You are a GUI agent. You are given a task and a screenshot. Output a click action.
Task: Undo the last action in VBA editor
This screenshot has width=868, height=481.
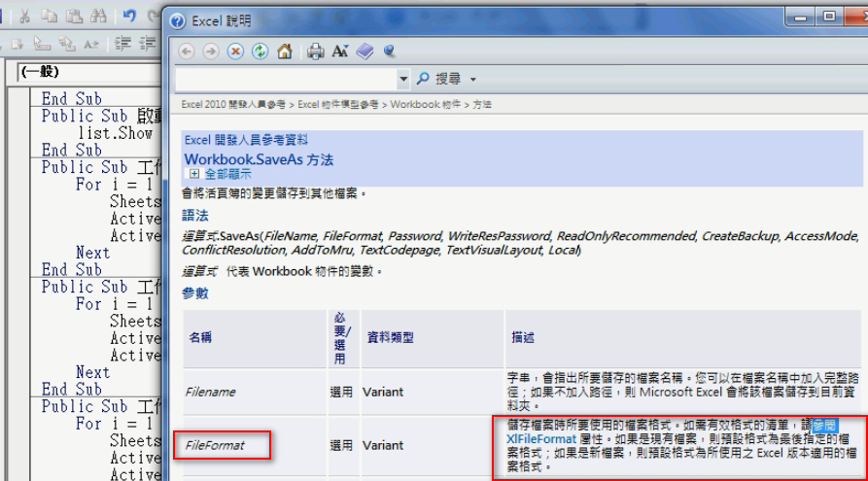click(x=129, y=17)
